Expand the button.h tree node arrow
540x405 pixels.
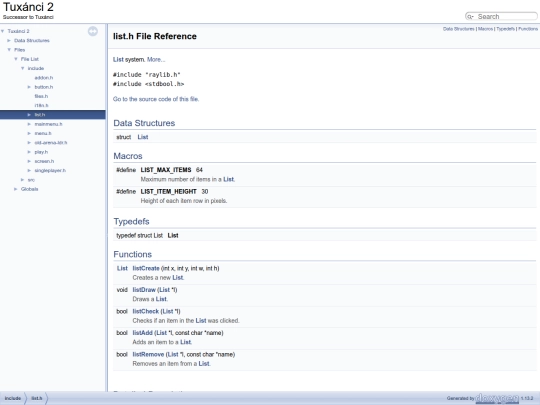(29, 87)
